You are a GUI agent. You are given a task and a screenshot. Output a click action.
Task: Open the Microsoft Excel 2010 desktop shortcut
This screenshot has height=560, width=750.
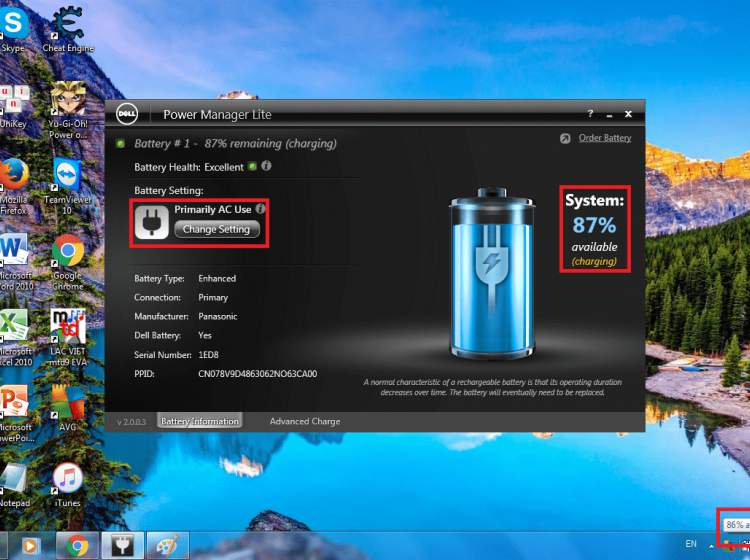14,338
